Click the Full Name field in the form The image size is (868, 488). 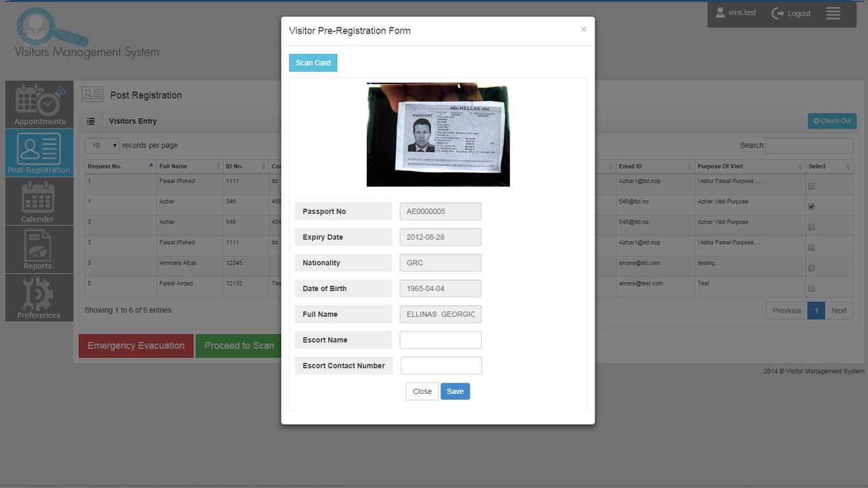440,315
